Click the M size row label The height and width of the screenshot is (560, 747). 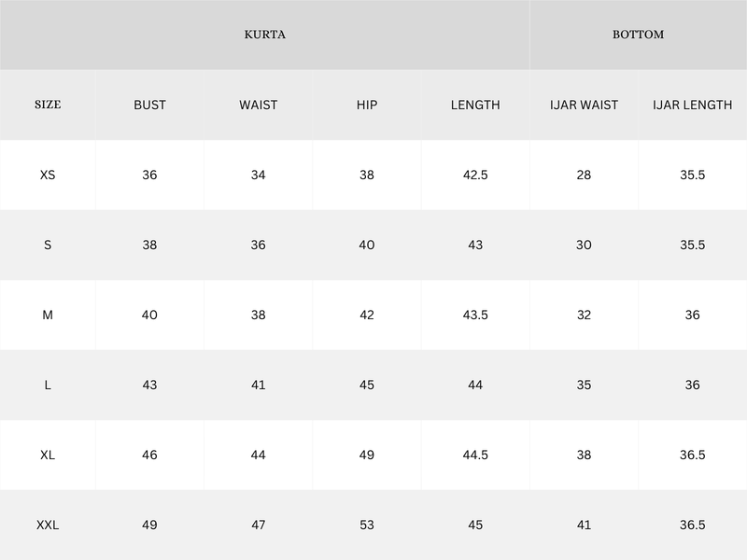(x=48, y=315)
